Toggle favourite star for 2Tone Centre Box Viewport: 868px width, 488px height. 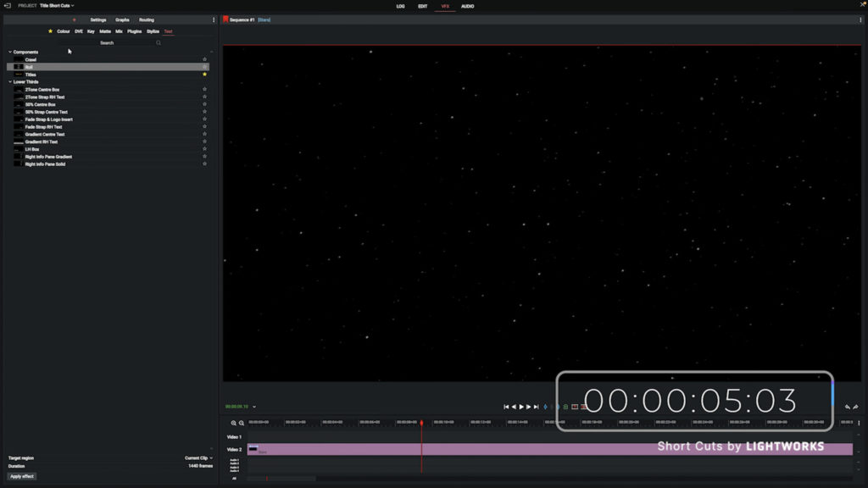204,90
